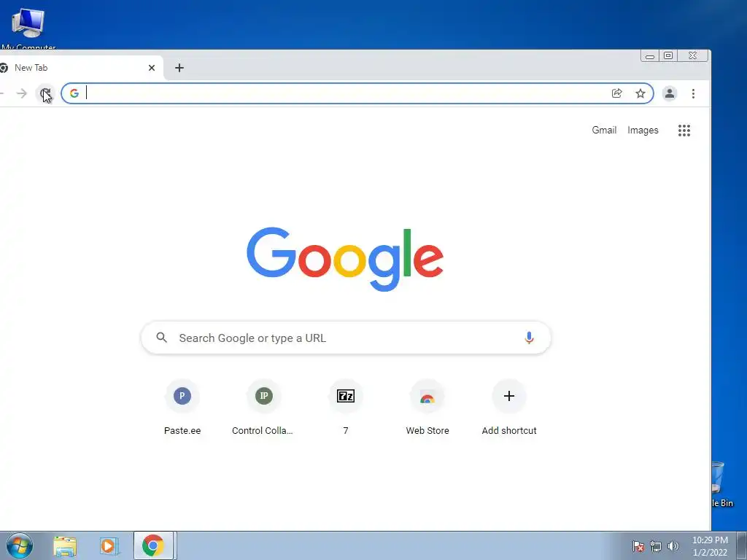Click the taskbar clock showing 10:29 PM
Screen dimensions: 747x560
710,546
